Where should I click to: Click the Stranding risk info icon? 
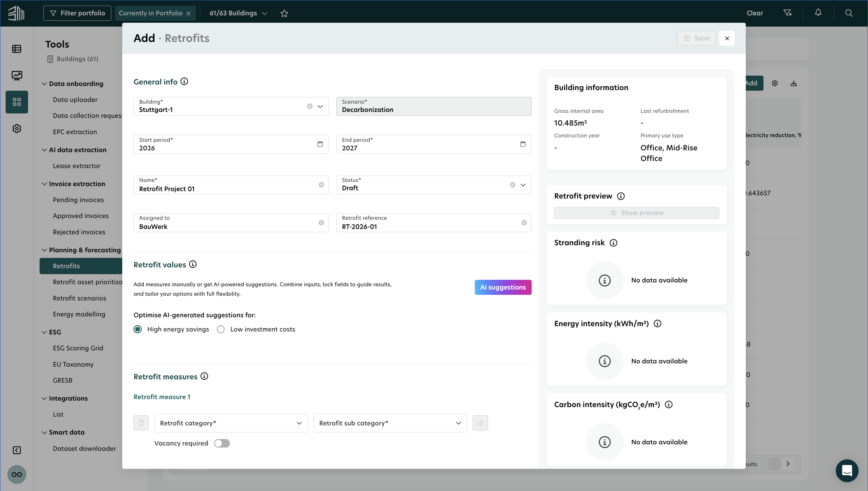613,243
